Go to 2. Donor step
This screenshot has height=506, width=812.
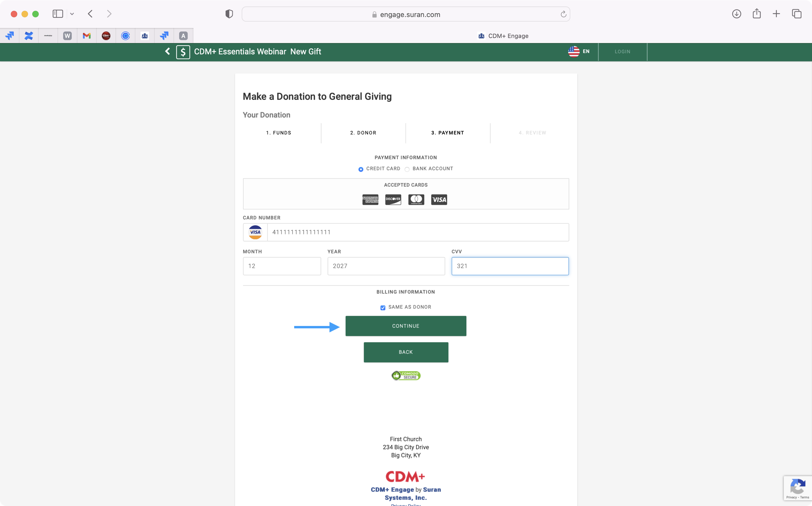tap(363, 133)
